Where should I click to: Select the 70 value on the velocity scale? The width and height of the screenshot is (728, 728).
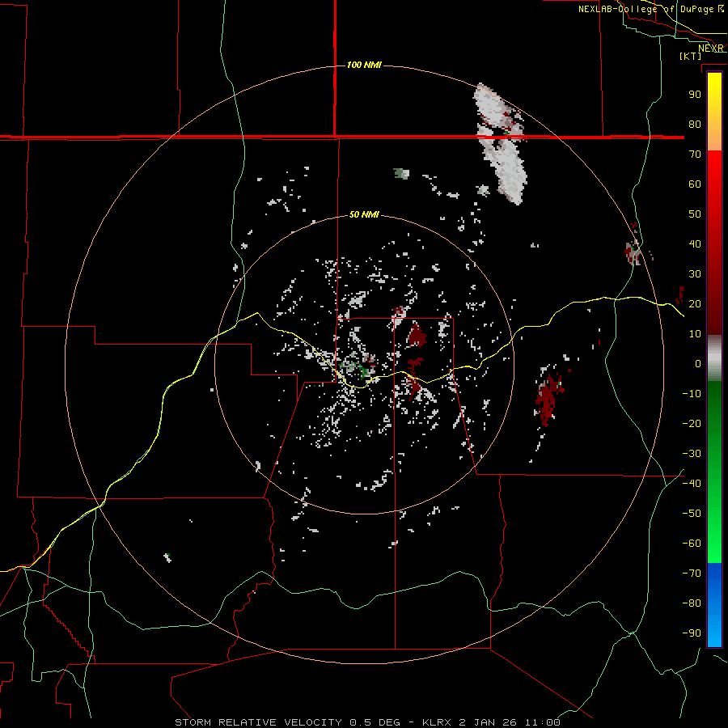click(695, 154)
